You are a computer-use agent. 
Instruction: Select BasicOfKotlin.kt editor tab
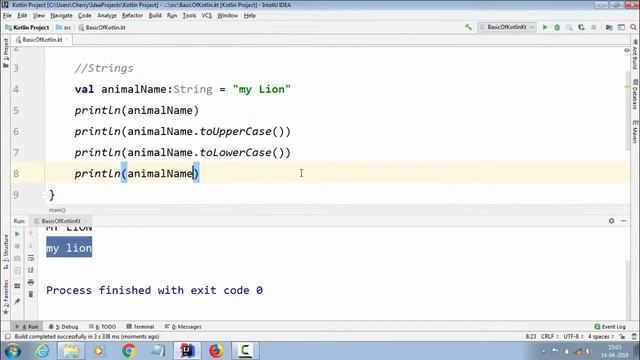[42, 40]
